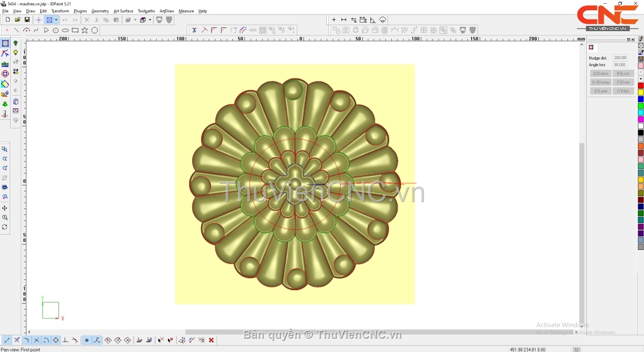Image resolution: width=644 pixels, height=352 pixels.
Task: Select the large Circle drawing tool
Action: [94, 31]
